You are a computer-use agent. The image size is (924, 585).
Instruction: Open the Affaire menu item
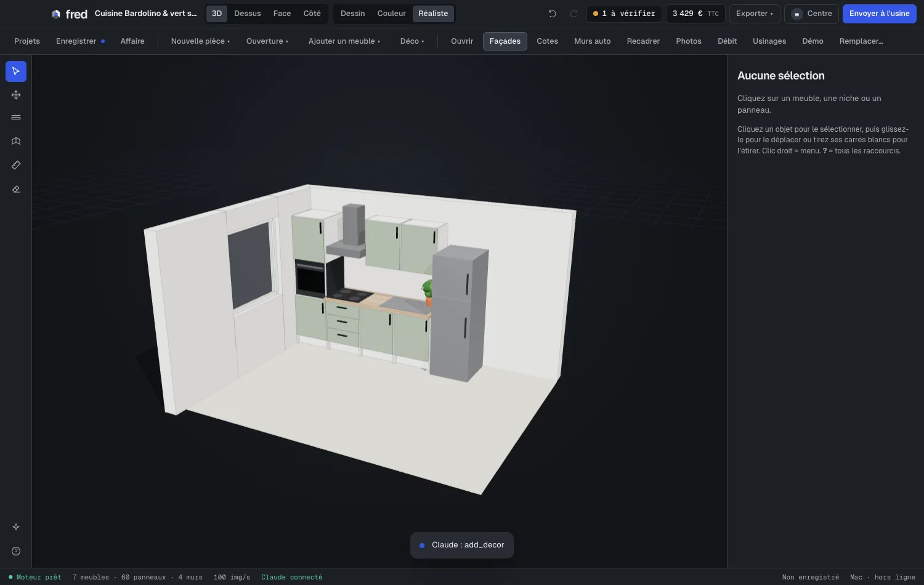coord(132,41)
